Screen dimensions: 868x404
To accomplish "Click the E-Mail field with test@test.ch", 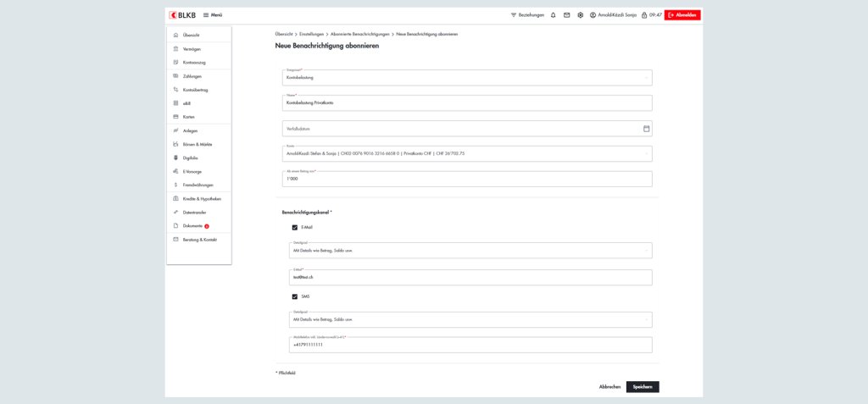I will click(x=470, y=277).
